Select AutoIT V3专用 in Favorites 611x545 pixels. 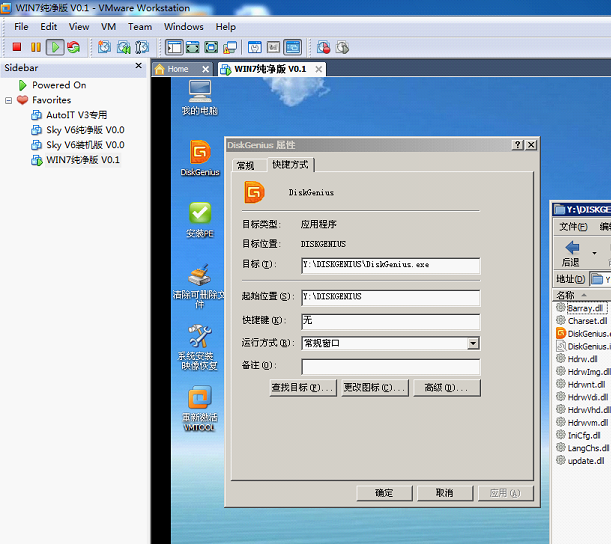(x=76, y=115)
